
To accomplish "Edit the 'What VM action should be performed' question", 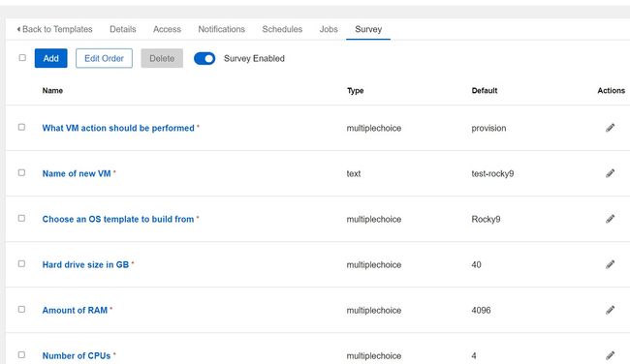I will [610, 128].
